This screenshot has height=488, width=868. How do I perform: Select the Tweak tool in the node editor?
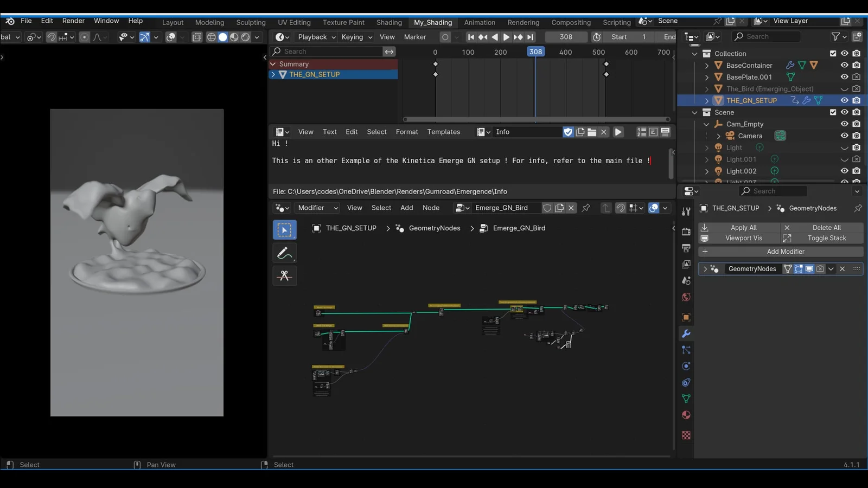pyautogui.click(x=284, y=229)
